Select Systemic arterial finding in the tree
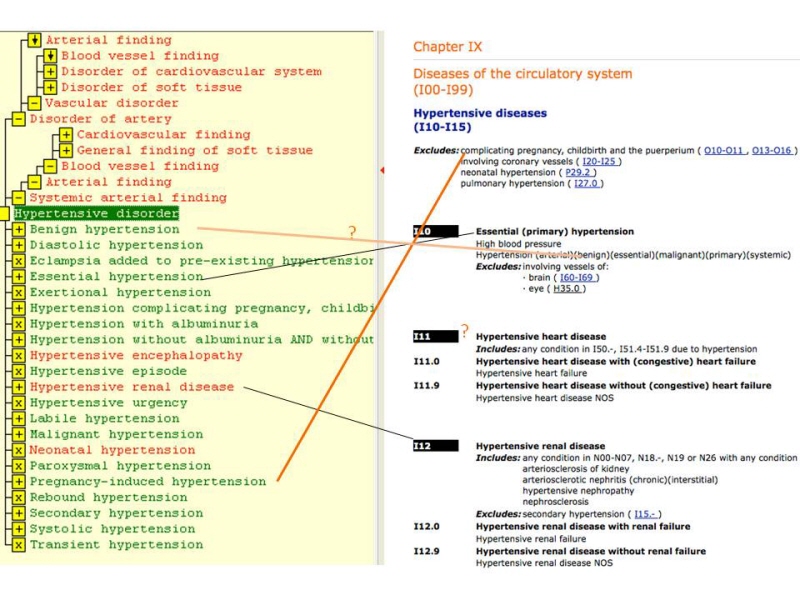The width and height of the screenshot is (800, 600). tap(128, 198)
